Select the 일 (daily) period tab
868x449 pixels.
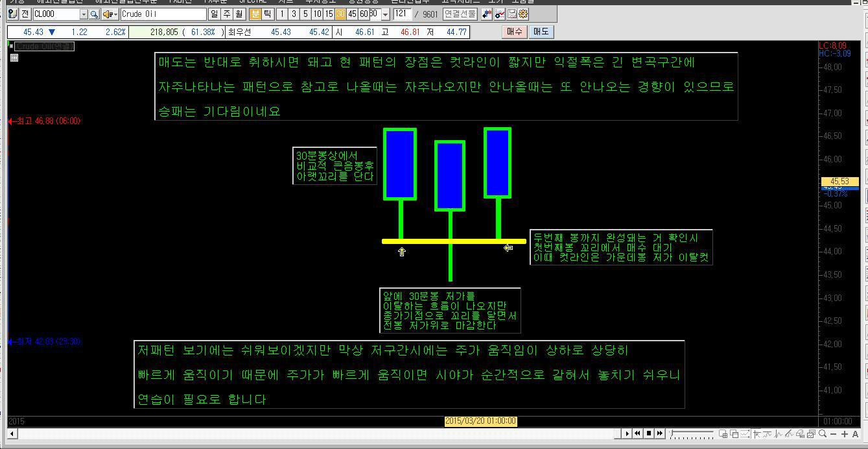[214, 14]
